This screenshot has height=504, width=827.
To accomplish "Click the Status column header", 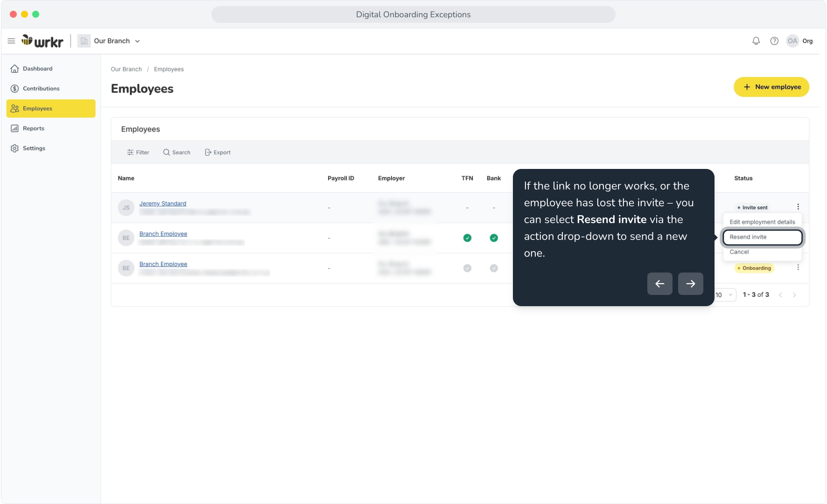I will pos(743,178).
